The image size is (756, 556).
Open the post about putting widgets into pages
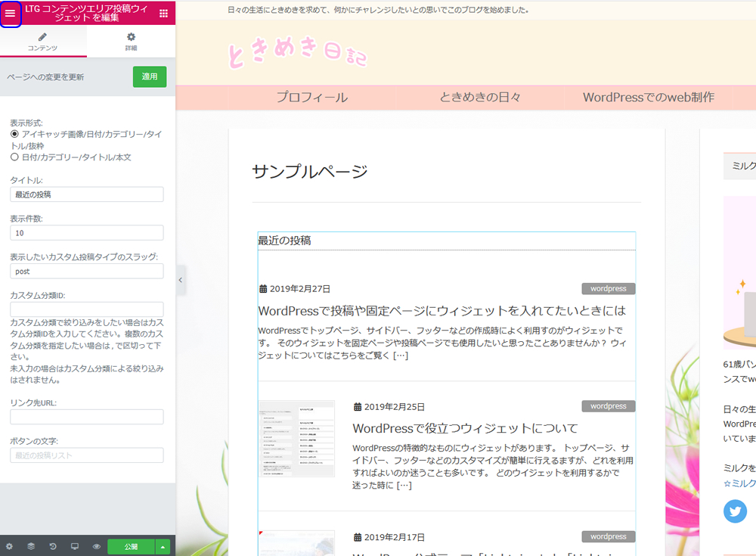(x=442, y=311)
